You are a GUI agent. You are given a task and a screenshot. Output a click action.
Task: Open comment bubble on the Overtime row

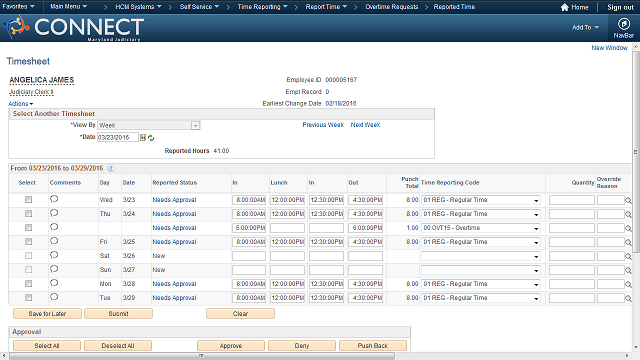point(54,227)
